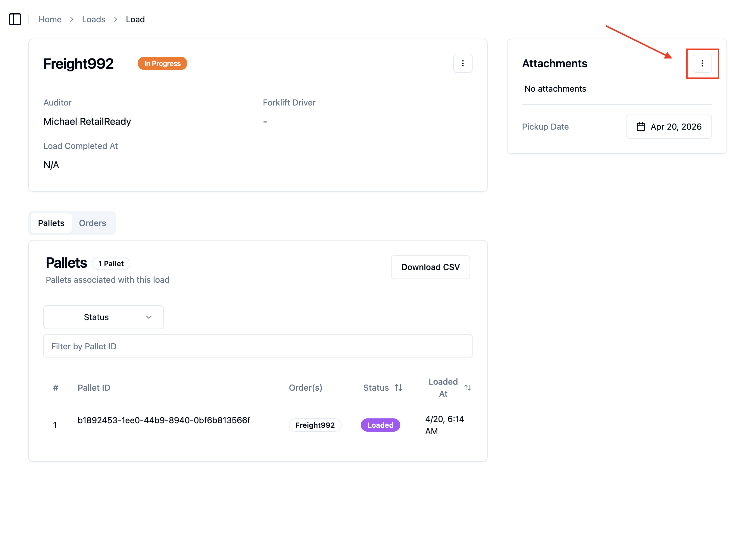Open the Attachments three-dot menu
Viewport: 756px width, 548px height.
[x=702, y=63]
